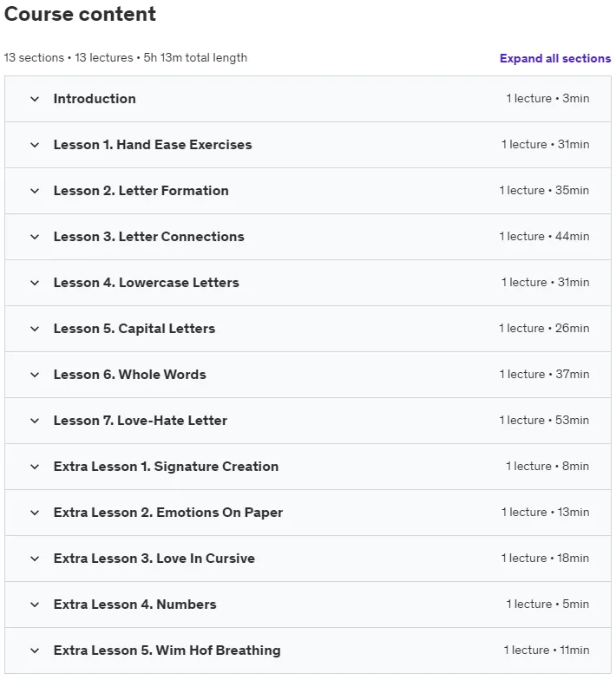Expand chevron for Extra Lesson 5. Wim Hof Breathing
Viewport: 616px width, 680px height.
click(35, 651)
